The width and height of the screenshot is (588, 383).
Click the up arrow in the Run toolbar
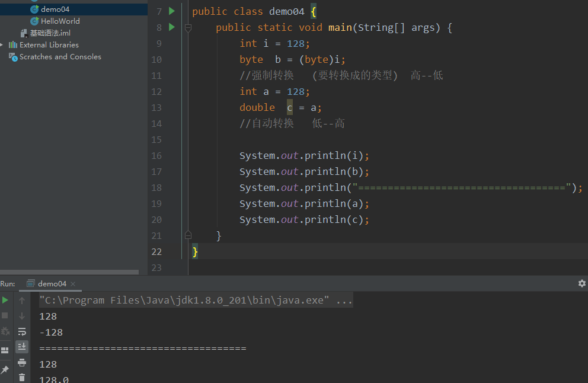[x=22, y=301]
